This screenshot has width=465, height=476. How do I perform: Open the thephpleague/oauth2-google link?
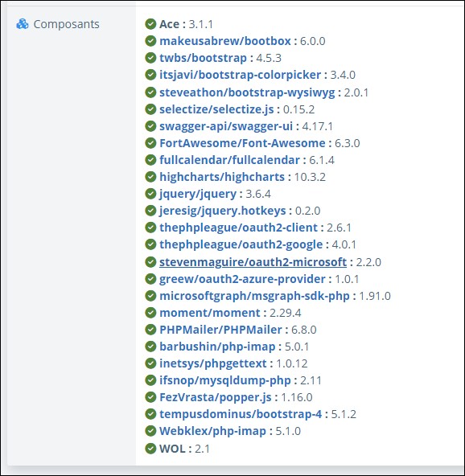(241, 244)
